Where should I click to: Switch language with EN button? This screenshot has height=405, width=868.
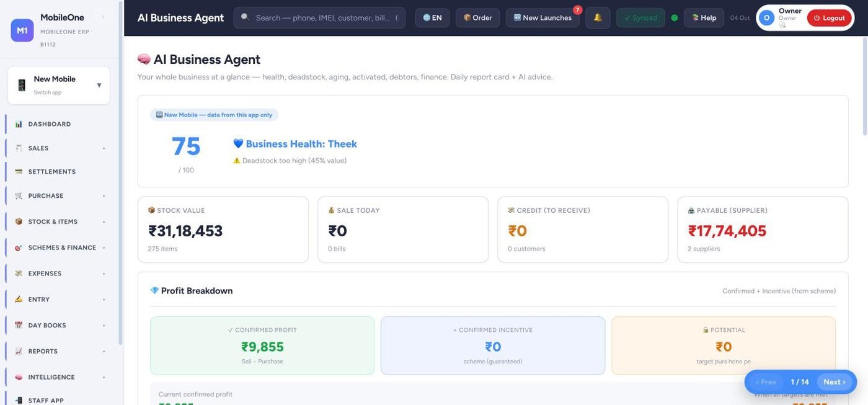pyautogui.click(x=432, y=18)
